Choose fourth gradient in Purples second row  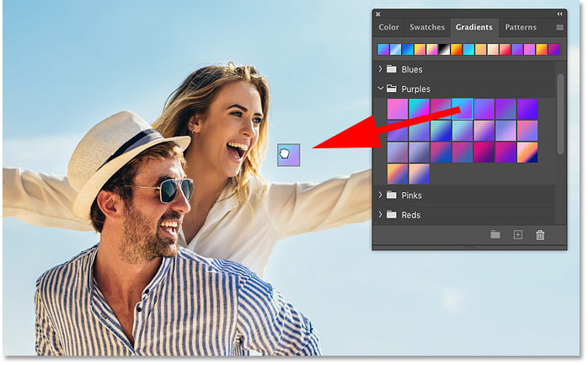click(x=462, y=131)
